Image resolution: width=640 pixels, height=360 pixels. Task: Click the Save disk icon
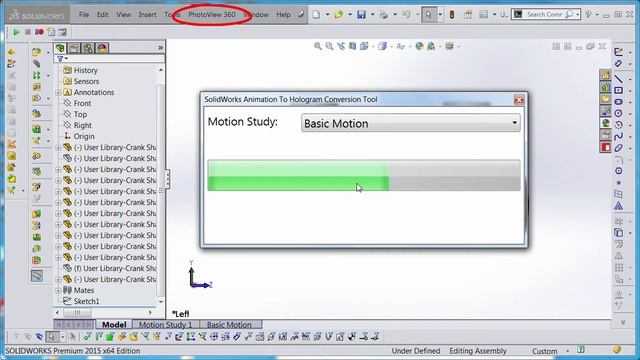[361, 15]
